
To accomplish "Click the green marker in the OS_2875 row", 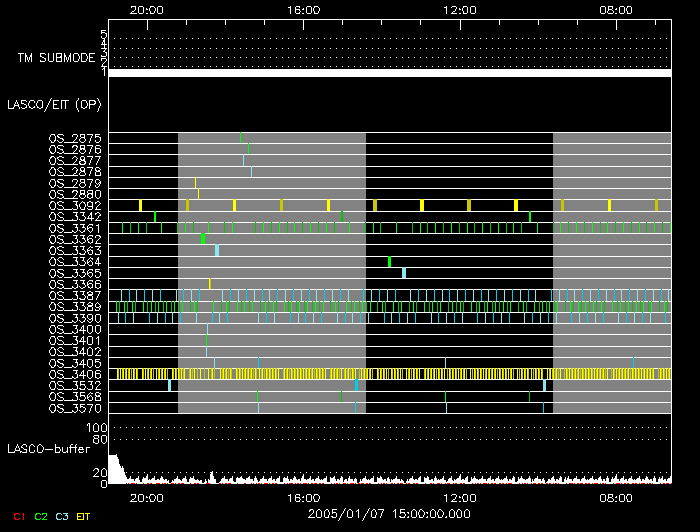I will click(241, 137).
